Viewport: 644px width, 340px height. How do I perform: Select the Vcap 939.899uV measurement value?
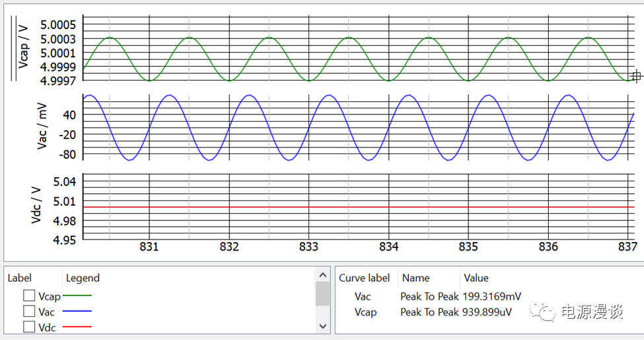coord(492,312)
